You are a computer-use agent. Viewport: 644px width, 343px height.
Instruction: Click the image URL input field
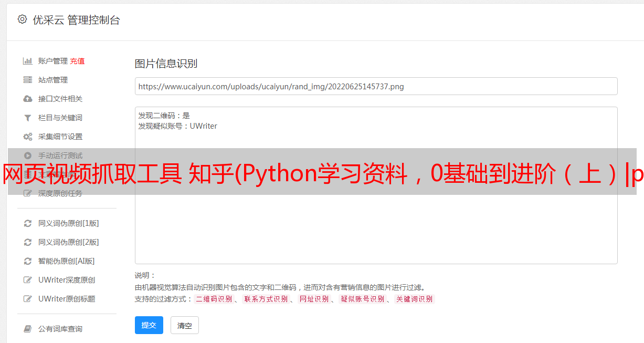coord(376,86)
